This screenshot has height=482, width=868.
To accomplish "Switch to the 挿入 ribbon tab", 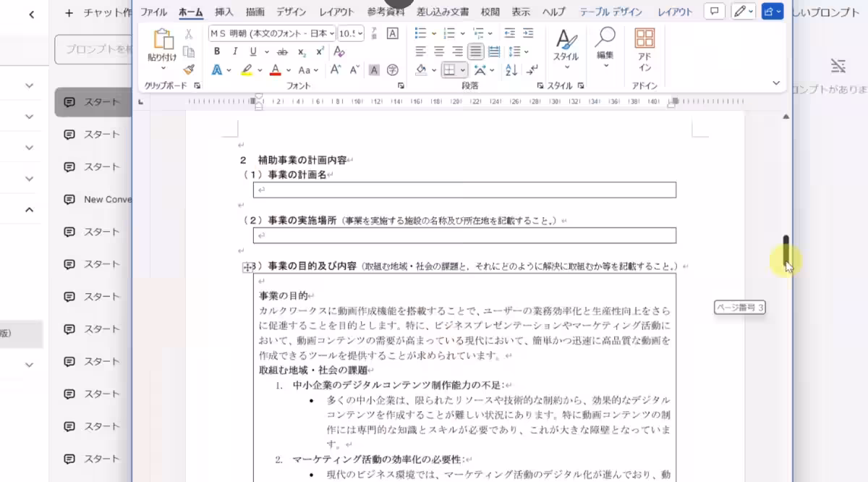I will click(225, 11).
